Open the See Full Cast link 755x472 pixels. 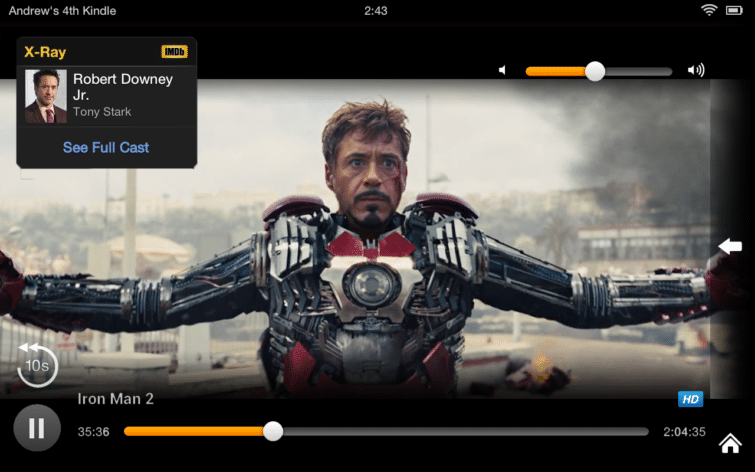[106, 147]
